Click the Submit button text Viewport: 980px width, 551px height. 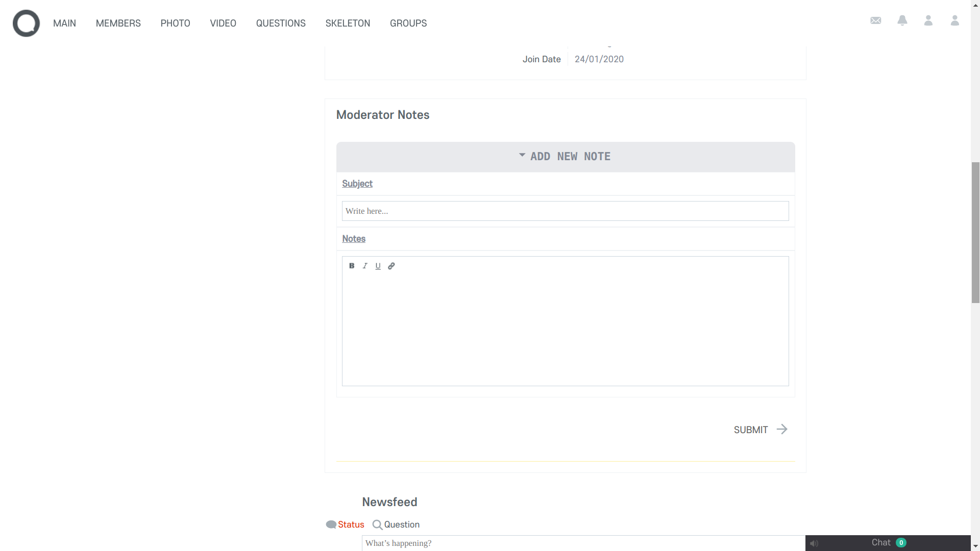pyautogui.click(x=751, y=430)
